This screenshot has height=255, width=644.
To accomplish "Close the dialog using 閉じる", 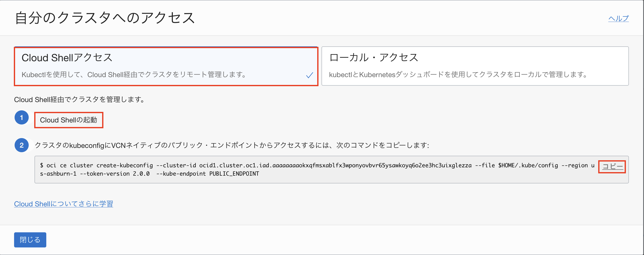I will 30,240.
